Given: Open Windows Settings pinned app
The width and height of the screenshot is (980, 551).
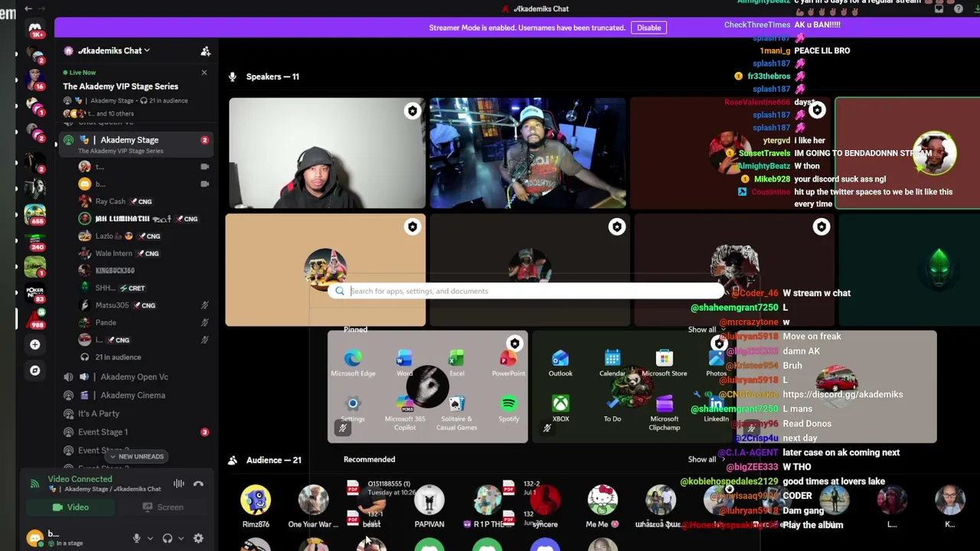Looking at the screenshot, I should point(353,409).
